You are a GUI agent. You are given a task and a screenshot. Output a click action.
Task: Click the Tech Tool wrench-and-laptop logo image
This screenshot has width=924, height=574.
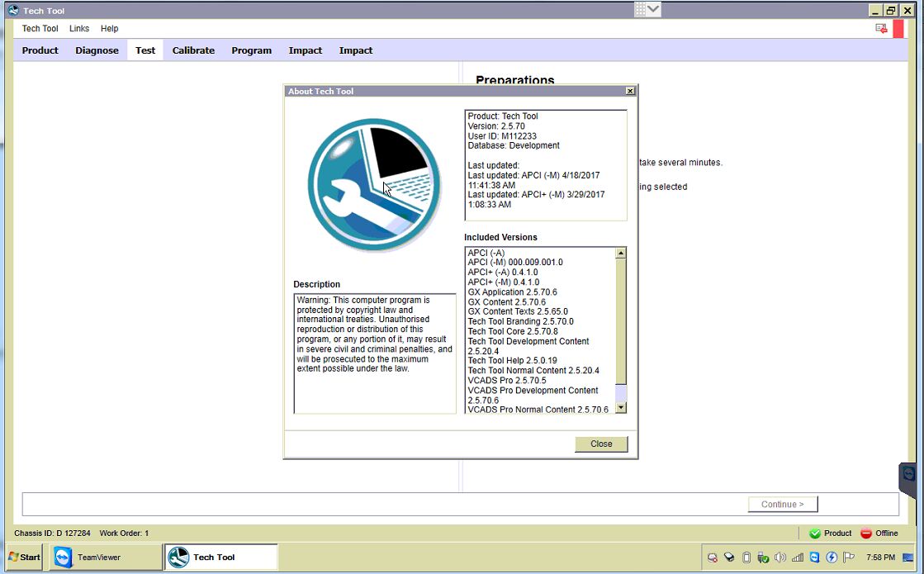coord(374,184)
